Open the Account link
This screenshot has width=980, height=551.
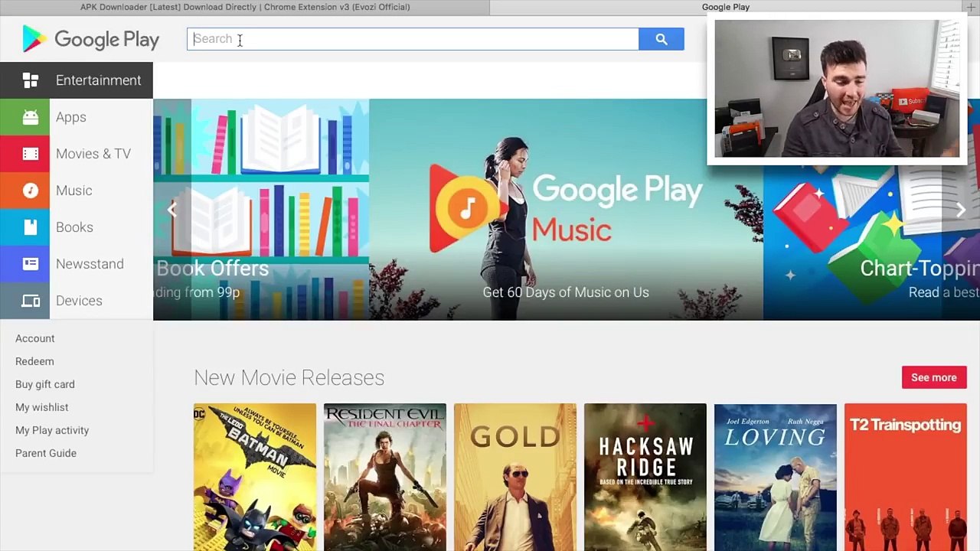35,338
